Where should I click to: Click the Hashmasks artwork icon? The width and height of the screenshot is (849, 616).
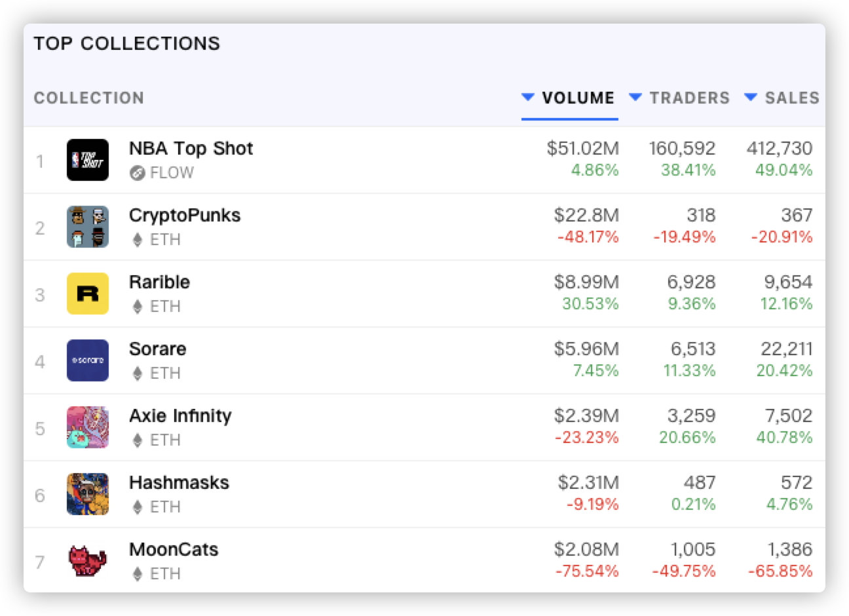click(x=88, y=494)
